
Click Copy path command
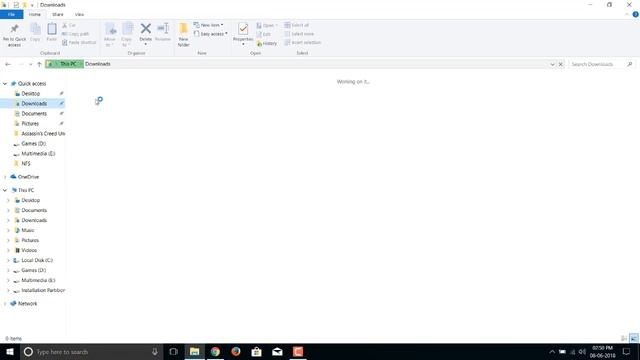click(x=76, y=34)
